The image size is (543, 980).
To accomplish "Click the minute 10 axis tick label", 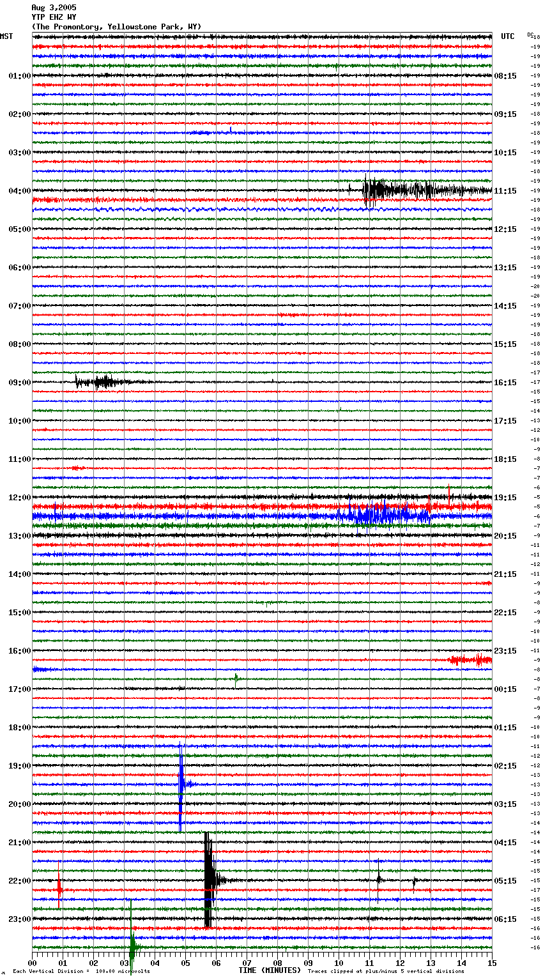I will (339, 963).
